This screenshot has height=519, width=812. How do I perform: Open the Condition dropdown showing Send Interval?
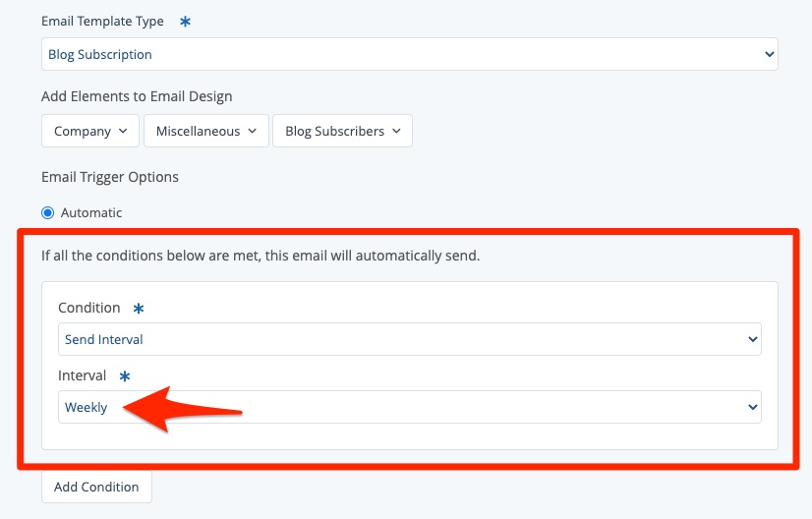point(409,340)
